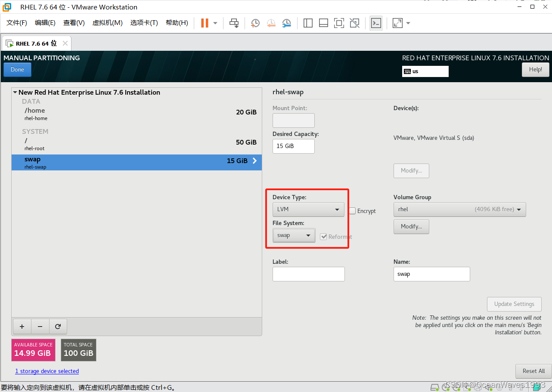Click the DATA section heading
552x392 pixels.
click(x=31, y=102)
